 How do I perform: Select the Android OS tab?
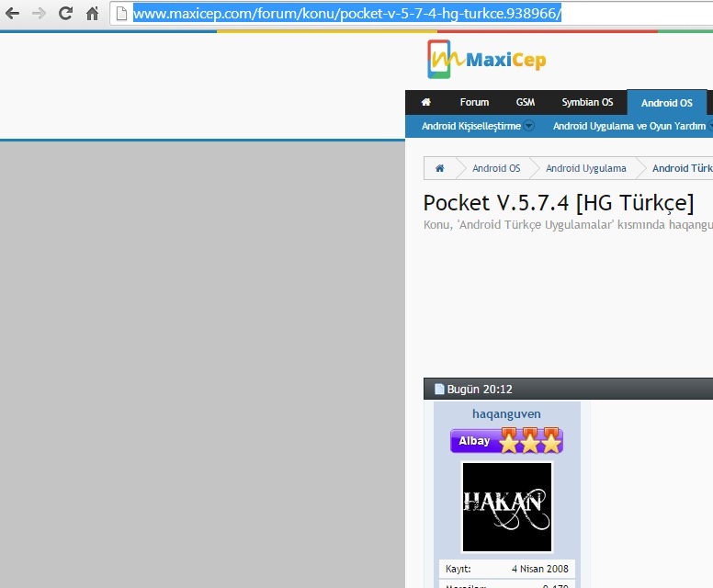667,103
